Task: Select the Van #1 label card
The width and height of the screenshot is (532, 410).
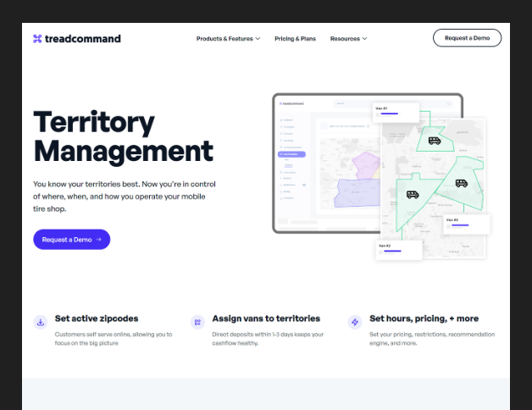Action: (x=396, y=113)
